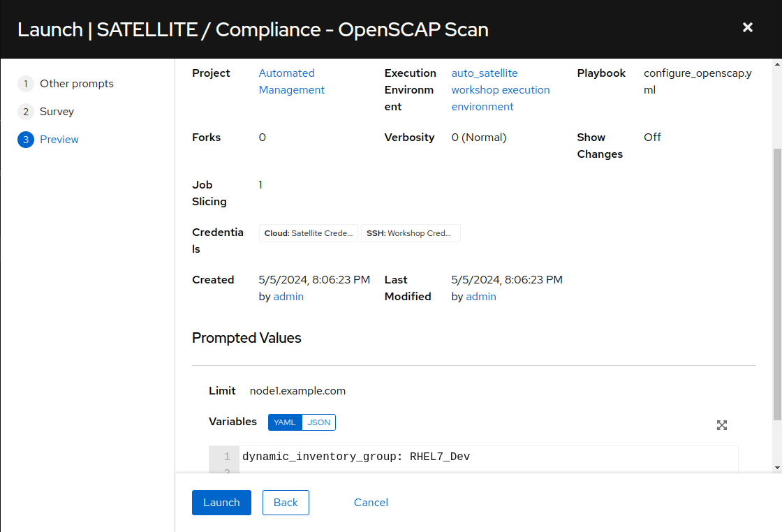Click the scroll down arrow of scrollbar

tap(777, 467)
